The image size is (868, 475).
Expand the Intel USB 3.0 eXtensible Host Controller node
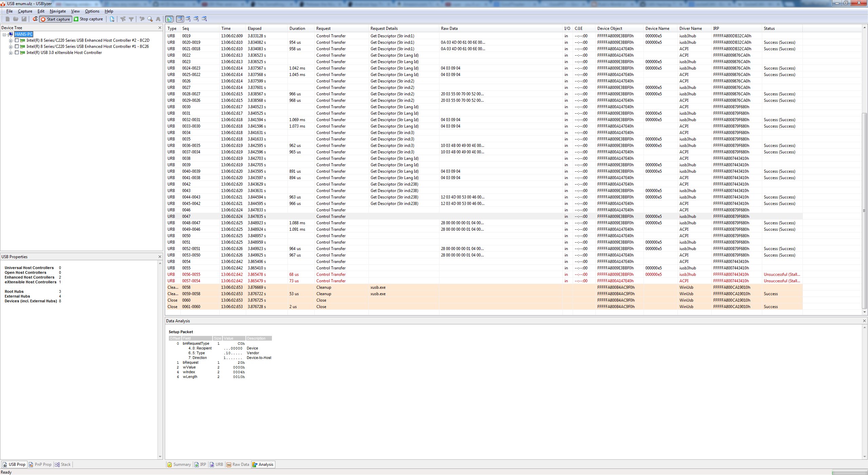pyautogui.click(x=11, y=53)
